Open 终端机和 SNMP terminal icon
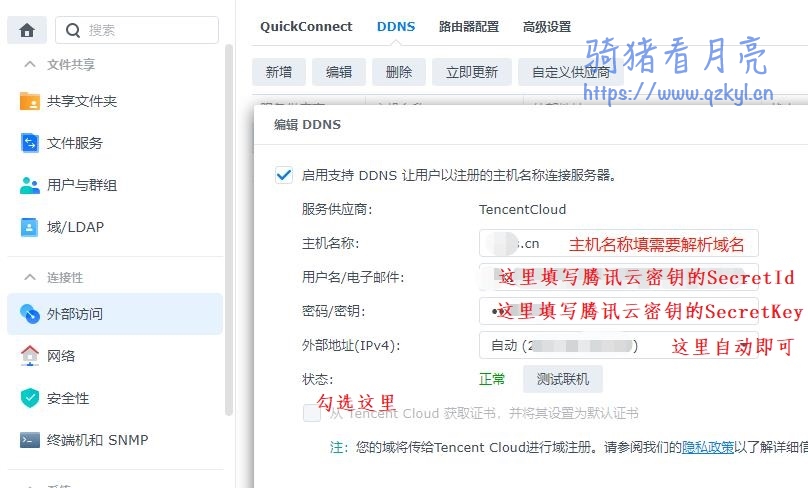 pyautogui.click(x=29, y=440)
